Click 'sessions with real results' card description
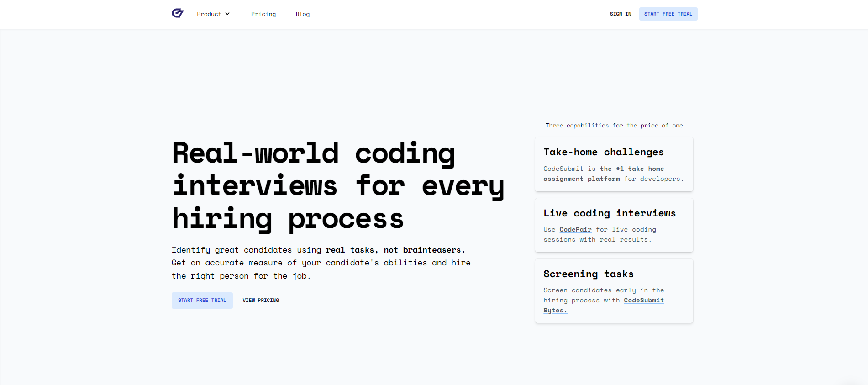 click(x=597, y=240)
